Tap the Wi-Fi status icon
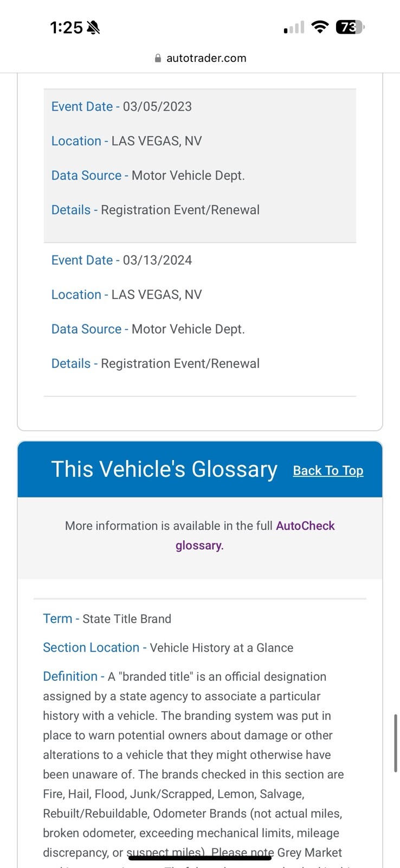Image resolution: width=400 pixels, height=868 pixels. (x=320, y=27)
